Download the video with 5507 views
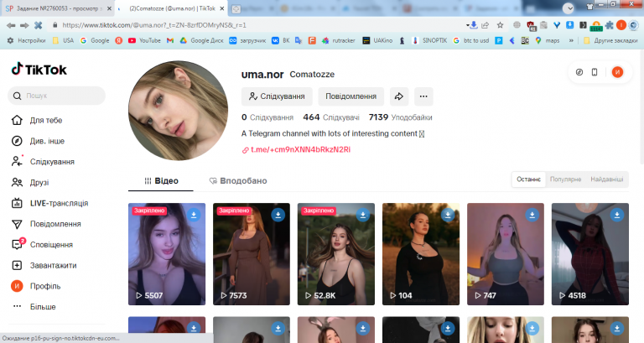This screenshot has width=644, height=343. point(194,215)
